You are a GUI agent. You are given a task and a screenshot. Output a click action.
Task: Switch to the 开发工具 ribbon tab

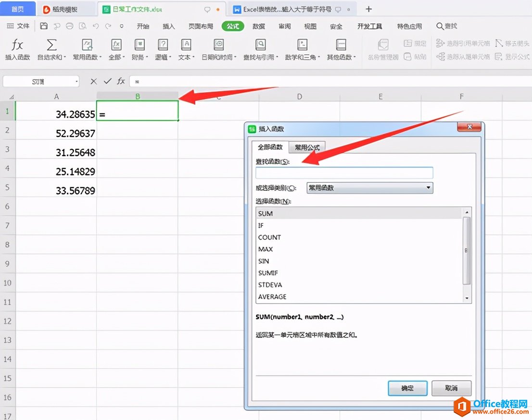click(369, 26)
